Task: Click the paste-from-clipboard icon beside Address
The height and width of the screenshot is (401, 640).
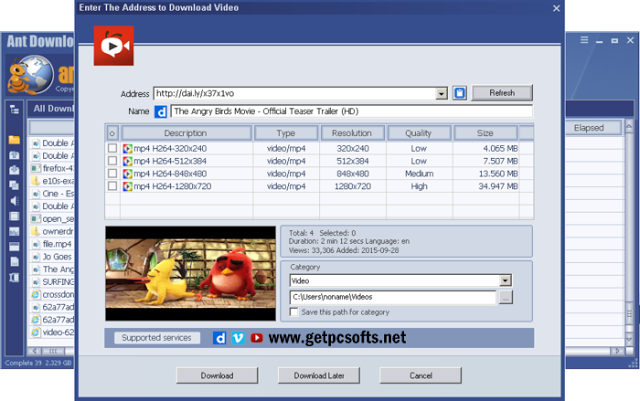Action: pyautogui.click(x=460, y=93)
